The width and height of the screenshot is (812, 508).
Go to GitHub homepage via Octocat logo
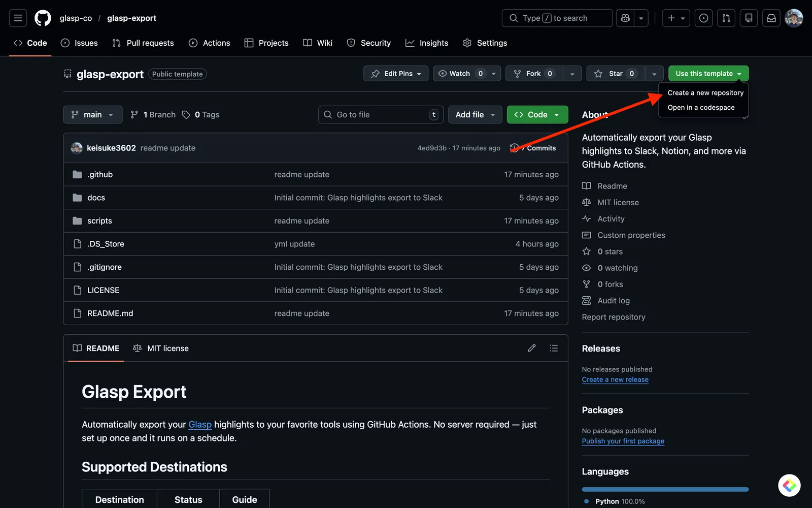coord(43,18)
